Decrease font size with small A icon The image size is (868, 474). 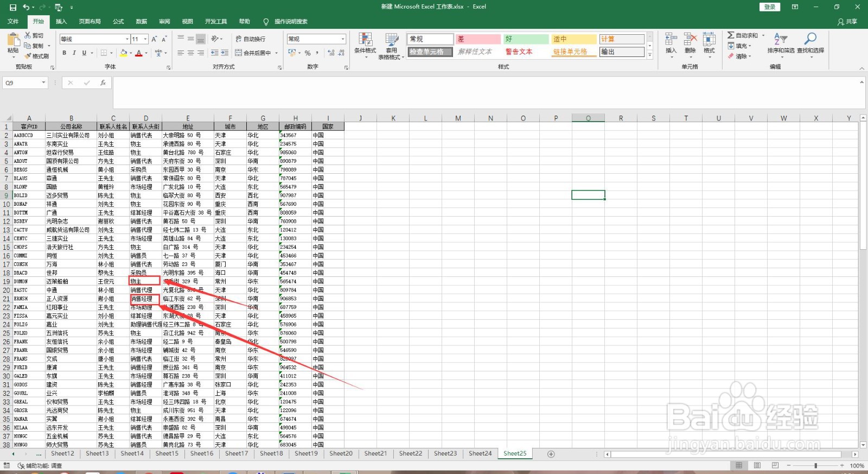tap(164, 39)
